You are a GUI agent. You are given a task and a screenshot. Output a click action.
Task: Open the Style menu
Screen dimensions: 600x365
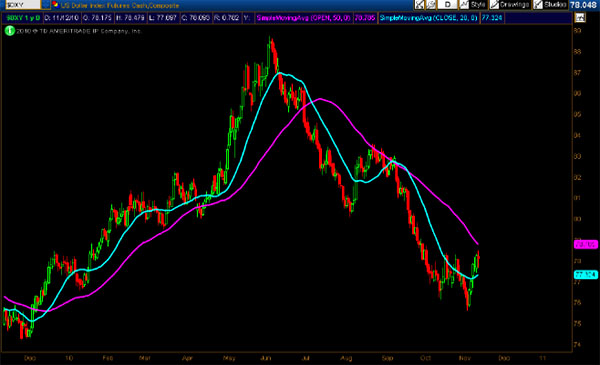[473, 5]
